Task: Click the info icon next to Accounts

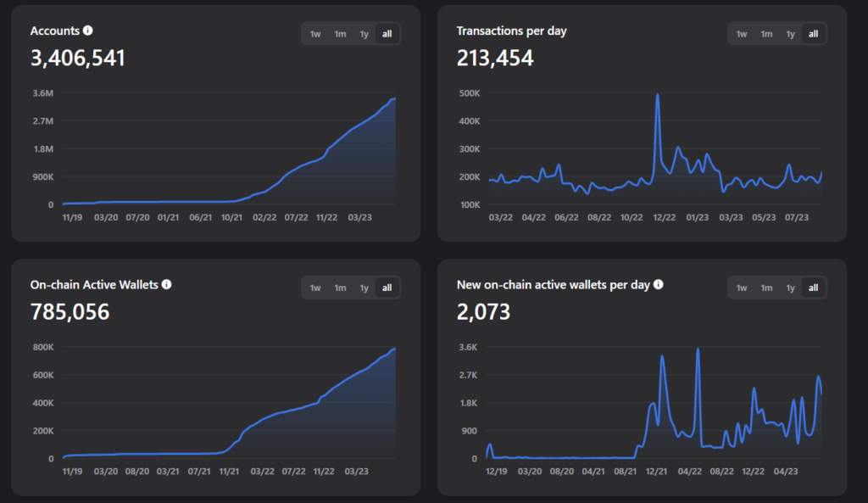Action: click(x=88, y=31)
